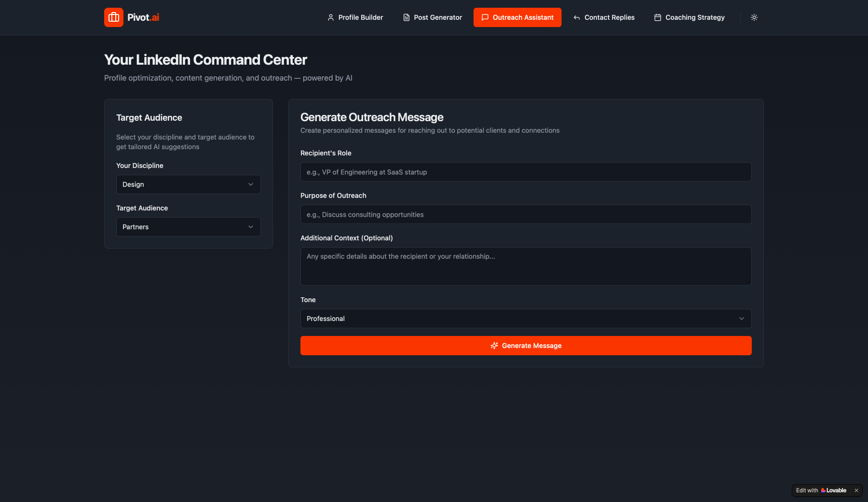Expand the Your Discipline dropdown showing Design
Image resolution: width=868 pixels, height=502 pixels.
[x=189, y=184]
